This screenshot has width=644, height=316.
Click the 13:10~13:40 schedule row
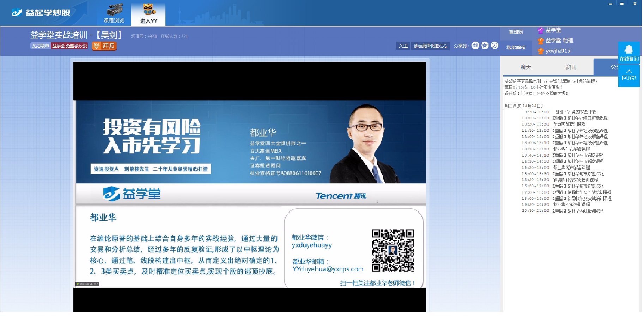coord(555,149)
